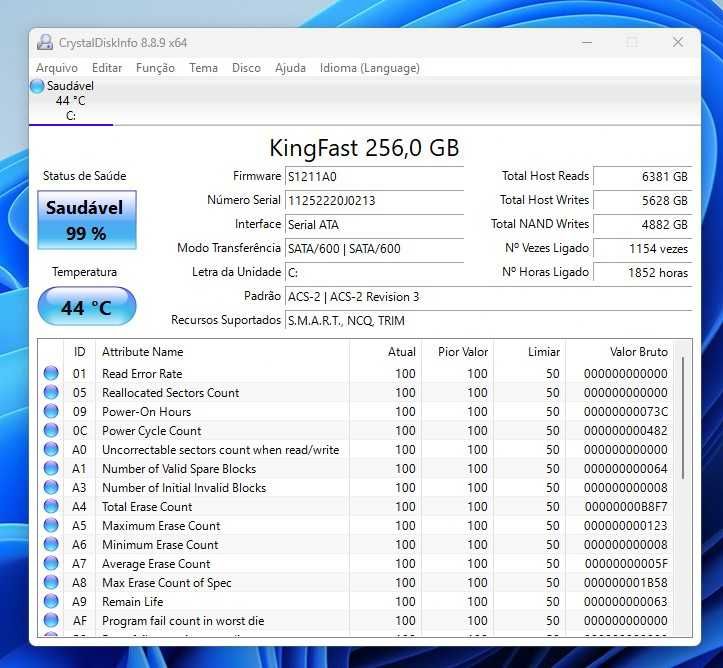The height and width of the screenshot is (668, 723).
Task: Click the status orb for Remain Life
Action: tap(51, 601)
